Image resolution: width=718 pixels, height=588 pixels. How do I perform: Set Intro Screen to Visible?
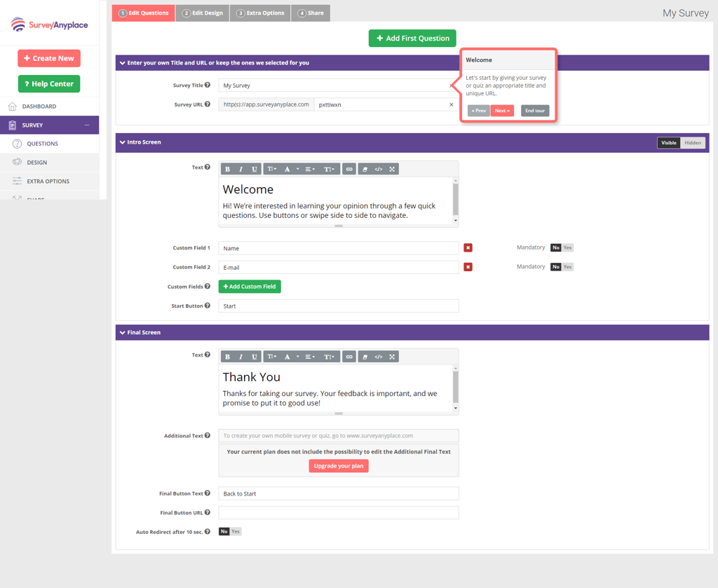click(668, 143)
